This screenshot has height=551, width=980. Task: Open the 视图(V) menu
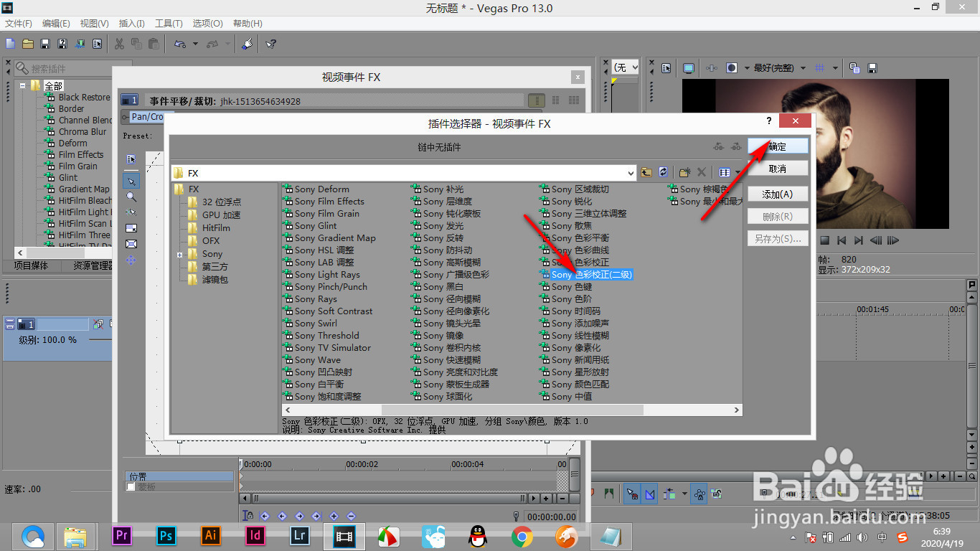(95, 24)
